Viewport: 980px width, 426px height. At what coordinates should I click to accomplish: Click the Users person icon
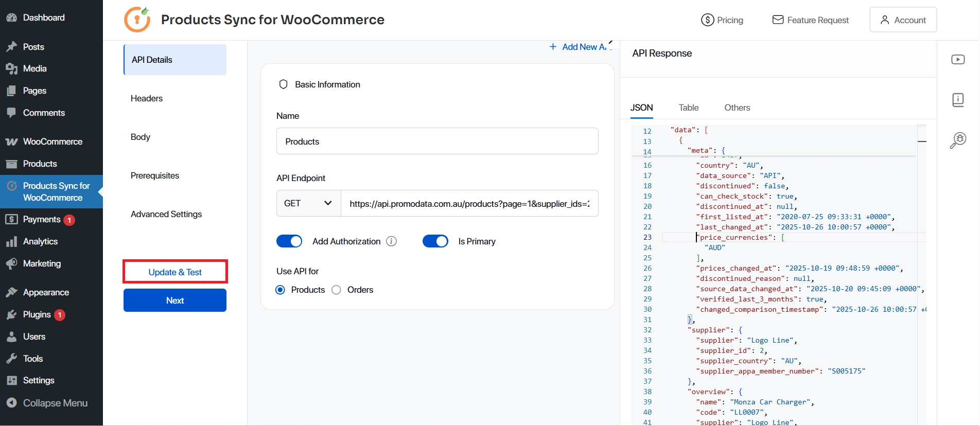tap(11, 336)
